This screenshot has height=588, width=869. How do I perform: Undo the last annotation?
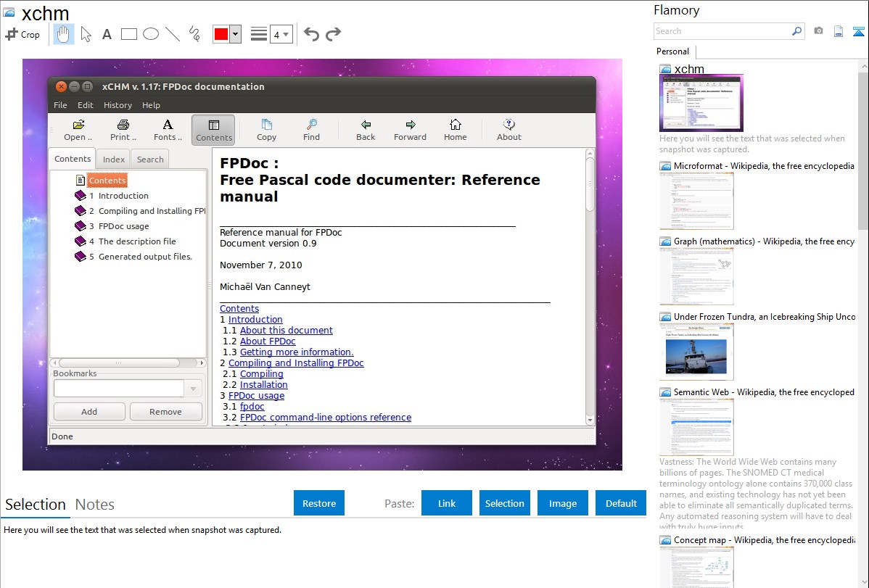coord(311,34)
